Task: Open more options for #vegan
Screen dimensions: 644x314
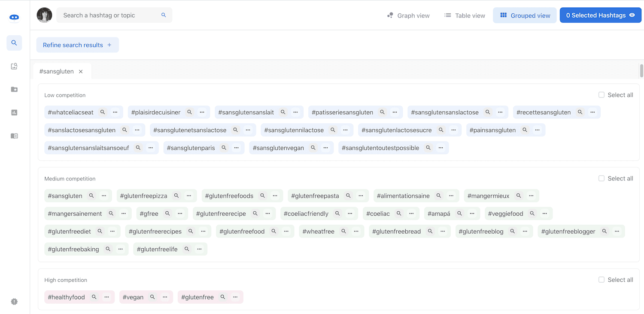Action: pos(165,297)
